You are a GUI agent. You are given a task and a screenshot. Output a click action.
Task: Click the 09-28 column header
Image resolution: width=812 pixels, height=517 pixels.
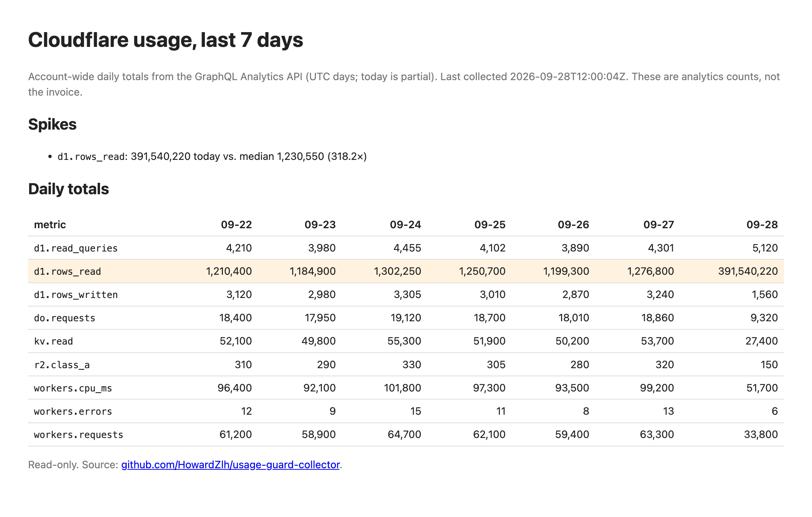762,225
